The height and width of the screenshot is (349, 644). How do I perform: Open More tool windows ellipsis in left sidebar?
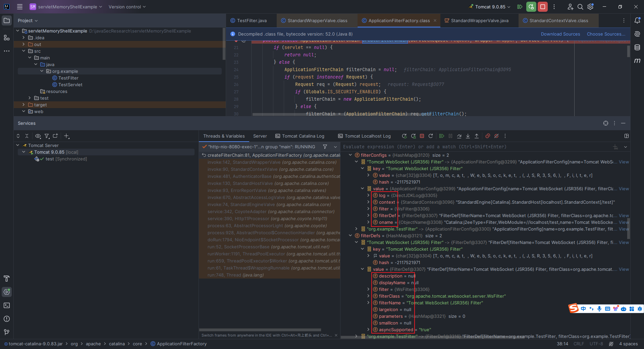coord(7,51)
